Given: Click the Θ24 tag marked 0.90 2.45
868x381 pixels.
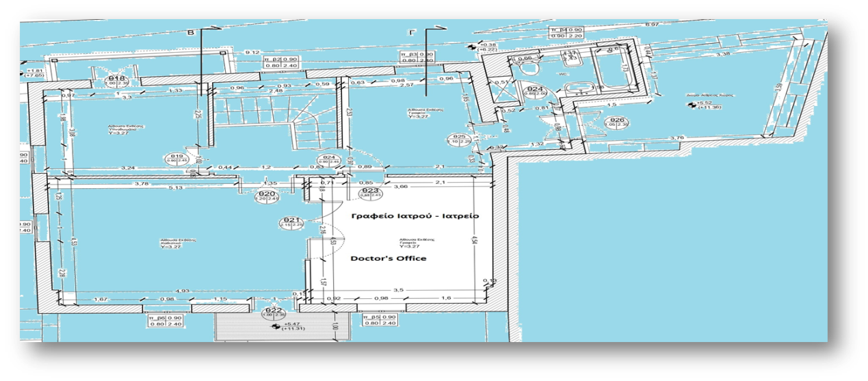Looking at the screenshot, I should [x=329, y=159].
